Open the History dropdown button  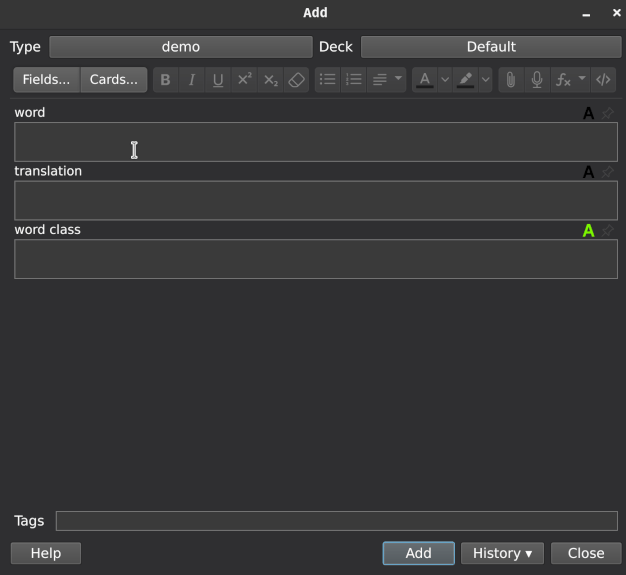pyautogui.click(x=502, y=553)
